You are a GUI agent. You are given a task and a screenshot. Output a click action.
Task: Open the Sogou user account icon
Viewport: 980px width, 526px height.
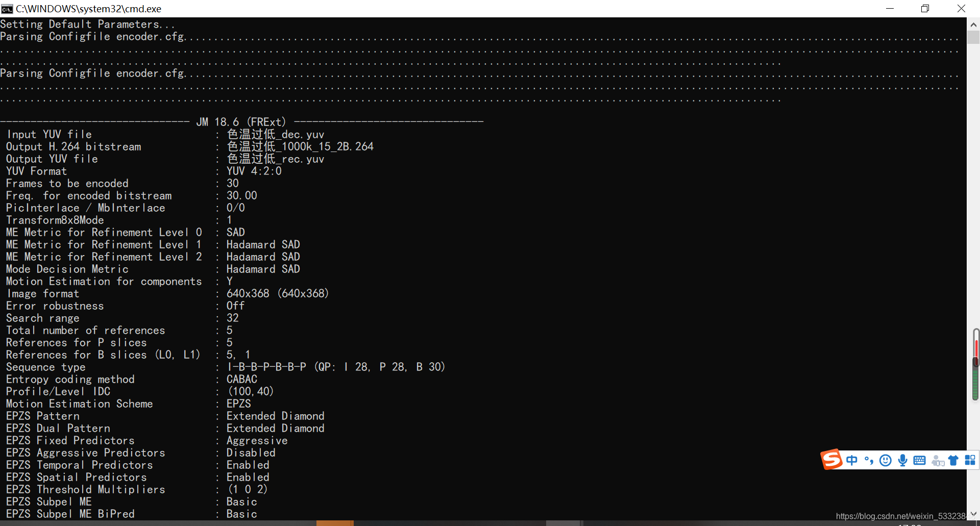pyautogui.click(x=938, y=461)
